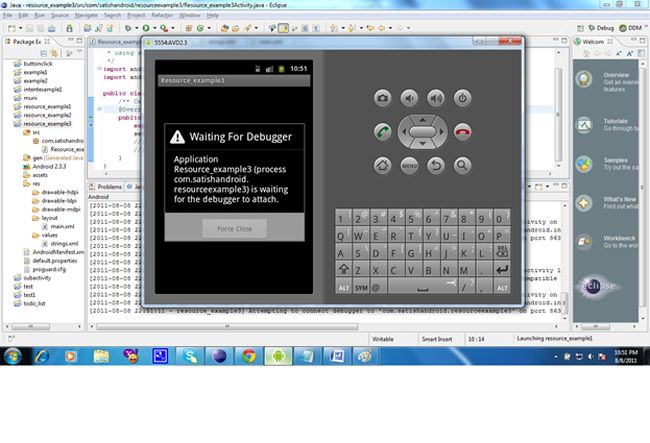Open the Navigate menu in Eclipse
Viewport: 650px width, 443px height.
coord(86,15)
